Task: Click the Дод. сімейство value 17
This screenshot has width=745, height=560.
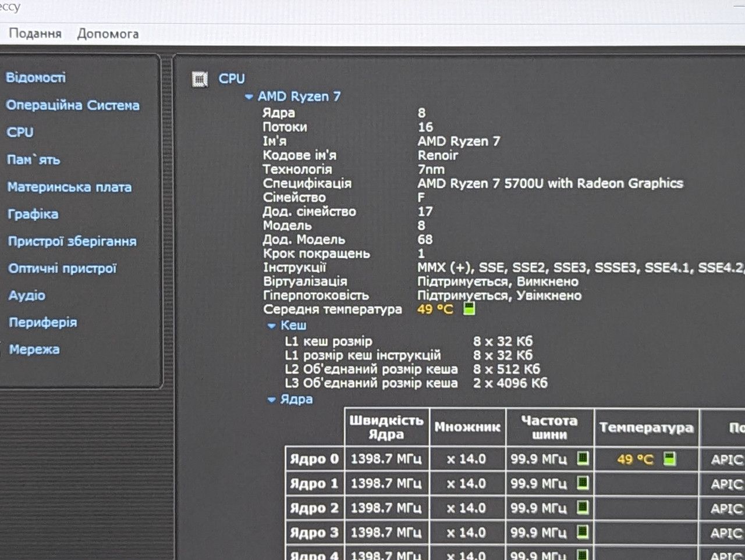Action: pyautogui.click(x=425, y=211)
